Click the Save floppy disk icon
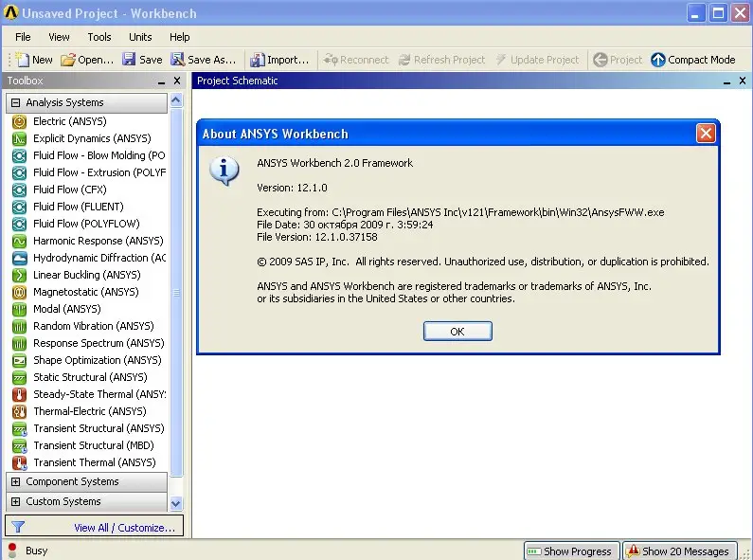Image resolution: width=753 pixels, height=560 pixels. [x=129, y=59]
